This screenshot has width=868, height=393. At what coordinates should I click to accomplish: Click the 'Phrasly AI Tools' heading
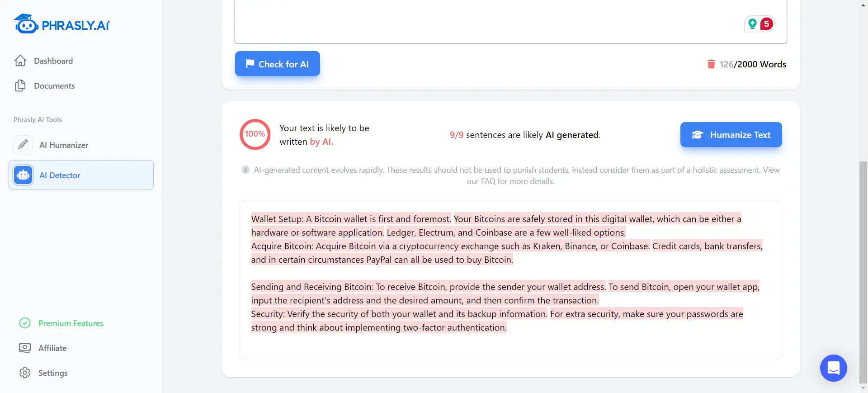[38, 120]
